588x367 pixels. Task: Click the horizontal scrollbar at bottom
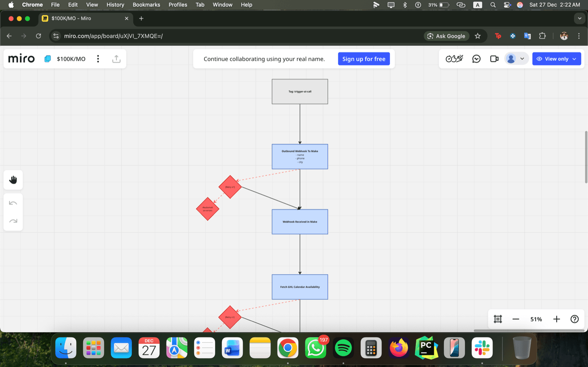529,331
